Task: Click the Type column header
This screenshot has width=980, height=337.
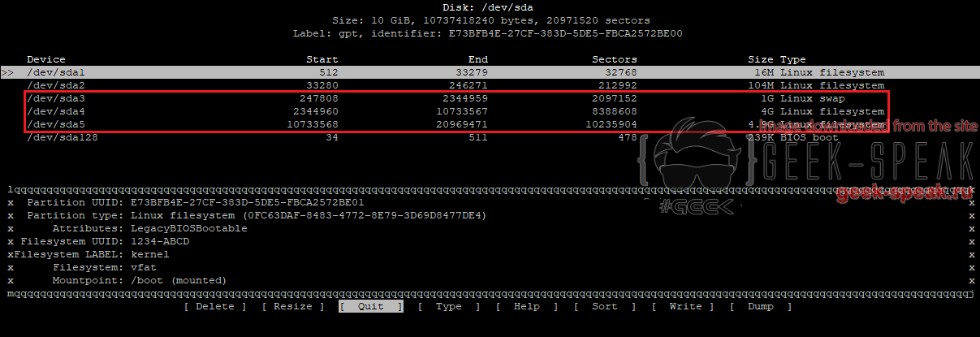Action: 793,59
